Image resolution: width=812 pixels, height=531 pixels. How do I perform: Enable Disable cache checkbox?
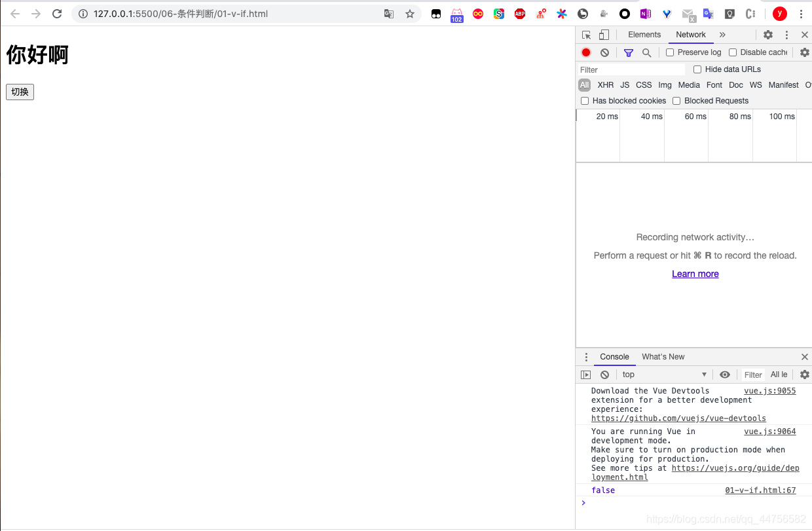coord(733,52)
